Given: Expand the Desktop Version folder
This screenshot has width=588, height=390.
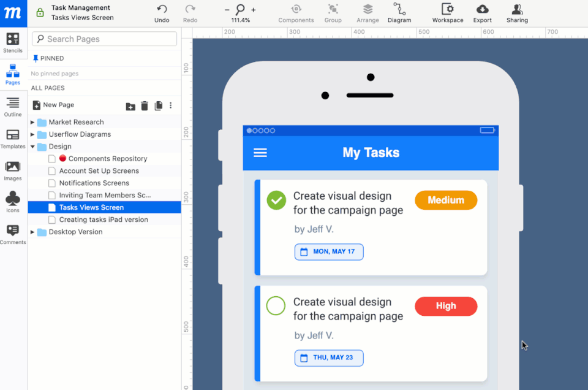Looking at the screenshot, I should [x=32, y=232].
